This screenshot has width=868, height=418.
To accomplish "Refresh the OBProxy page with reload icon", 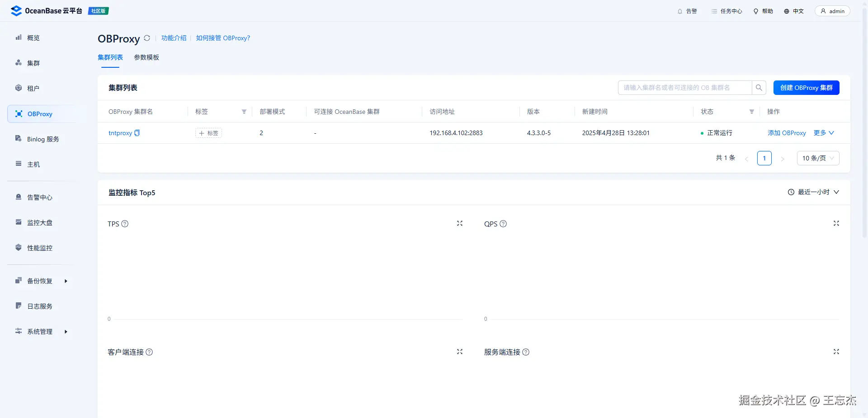I will (x=147, y=38).
